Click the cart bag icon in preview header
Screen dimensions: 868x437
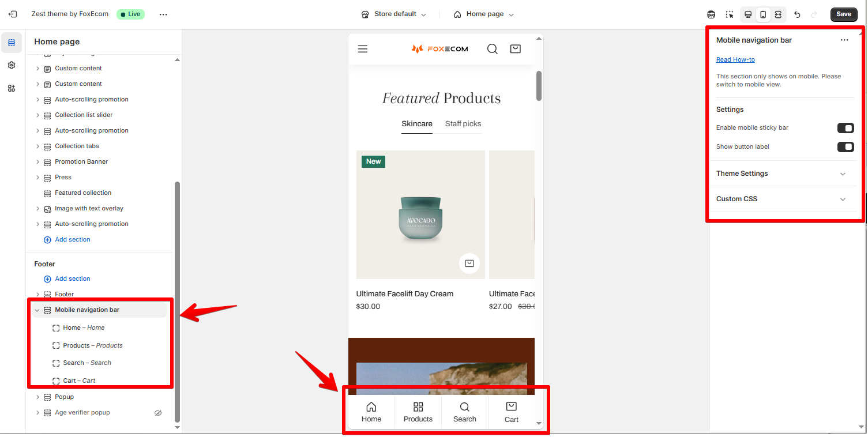click(x=516, y=49)
